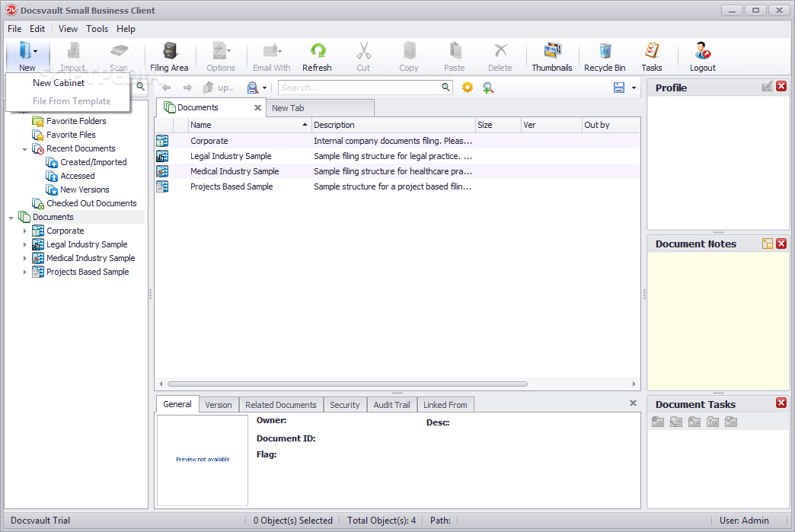Viewport: 795px width, 532px height.
Task: Sort by the Description column header
Action: [x=394, y=125]
